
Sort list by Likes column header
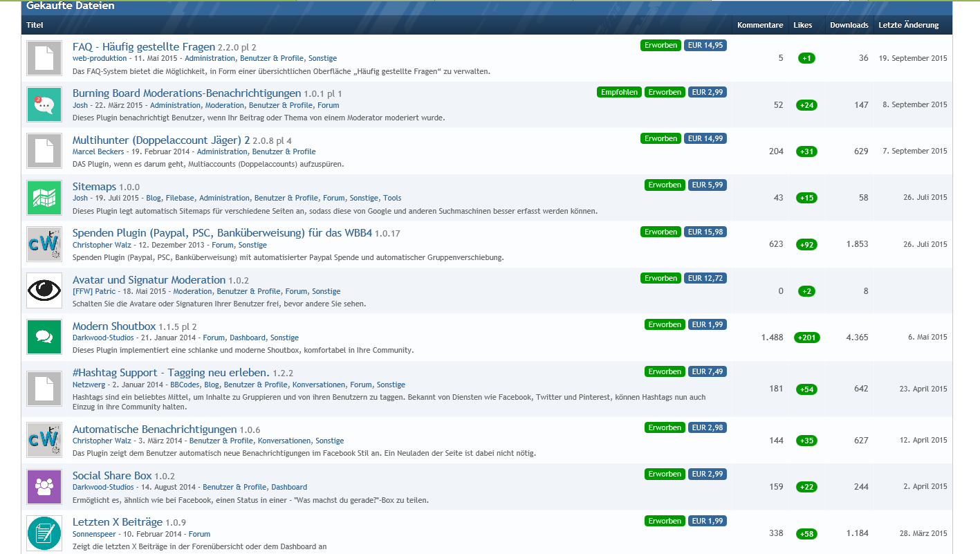(802, 25)
